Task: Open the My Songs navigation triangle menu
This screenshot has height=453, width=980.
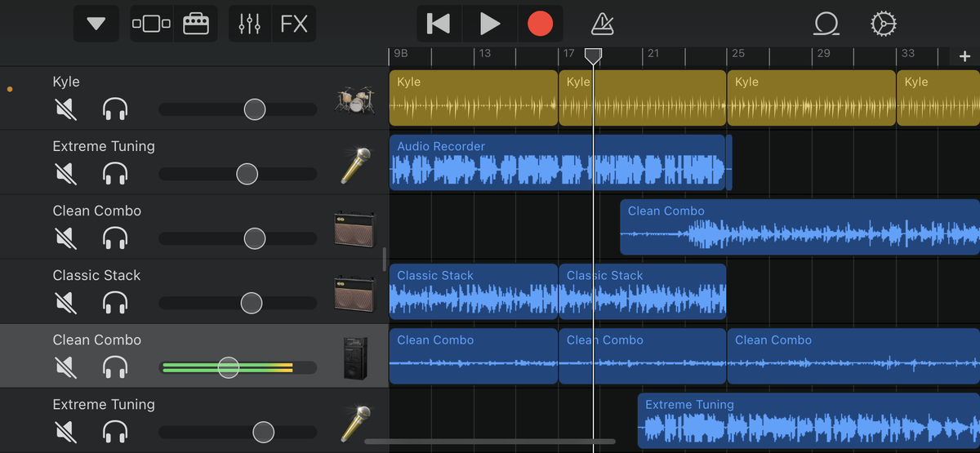Action: [x=96, y=24]
